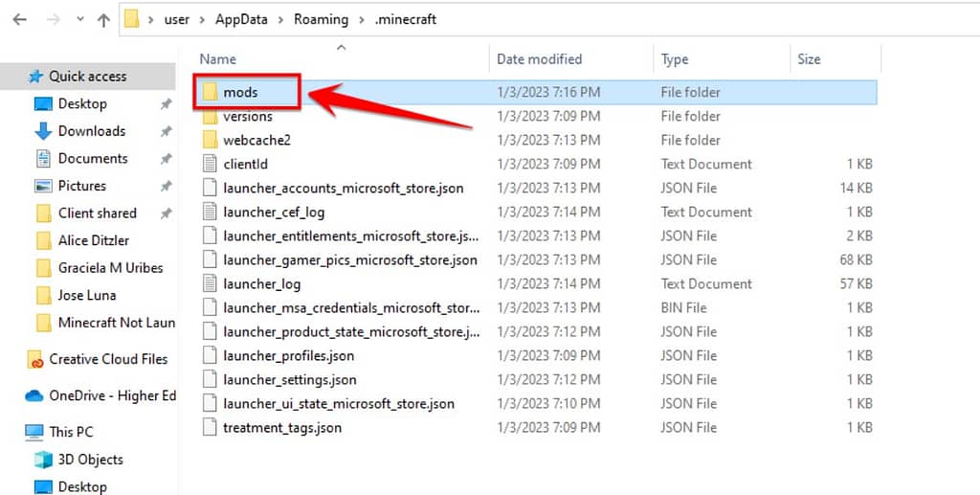
Task: Select launcher_gamer_pics_microsoft_store.json file
Action: tap(350, 260)
